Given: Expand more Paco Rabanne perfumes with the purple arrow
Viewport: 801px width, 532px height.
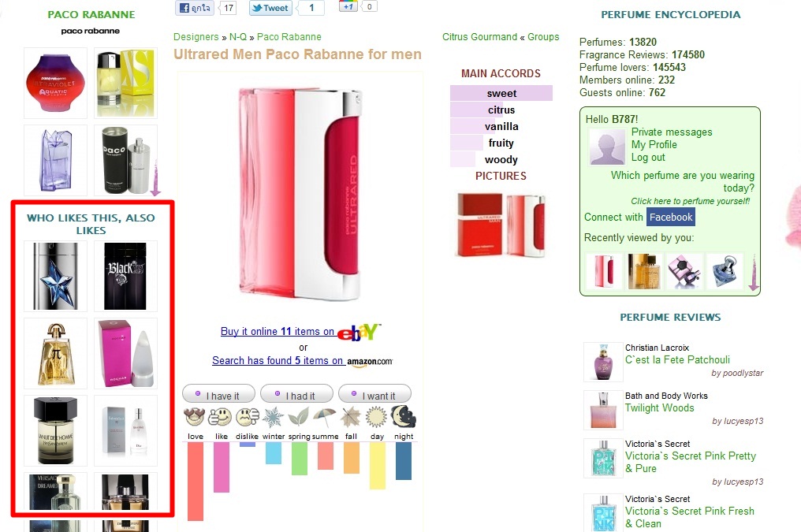Looking at the screenshot, I should (155, 179).
